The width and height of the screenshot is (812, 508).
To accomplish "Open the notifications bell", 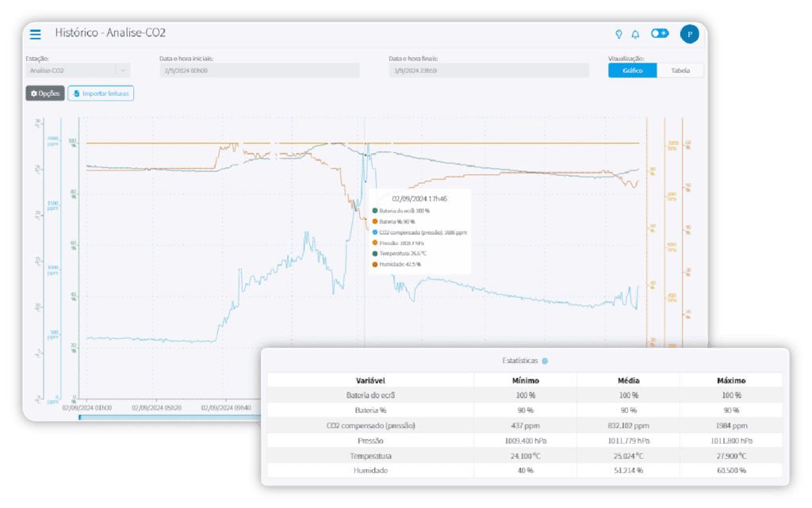I will click(635, 34).
